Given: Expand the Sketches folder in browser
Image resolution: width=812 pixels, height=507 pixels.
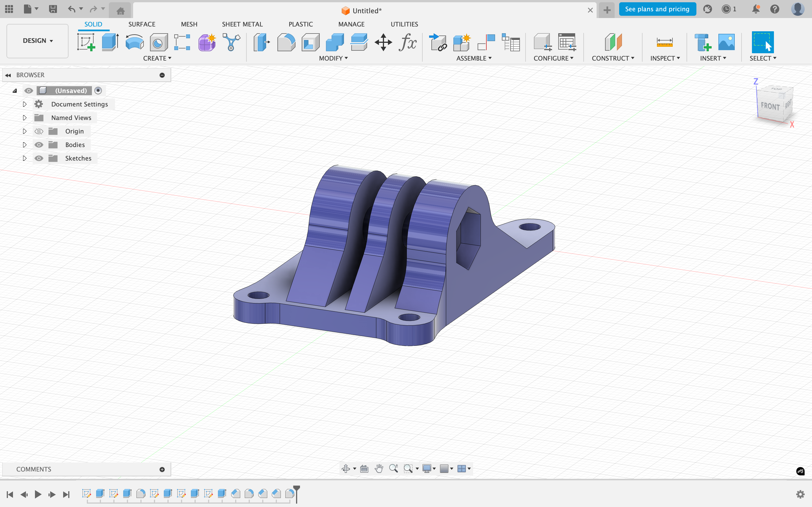Looking at the screenshot, I should pos(25,158).
